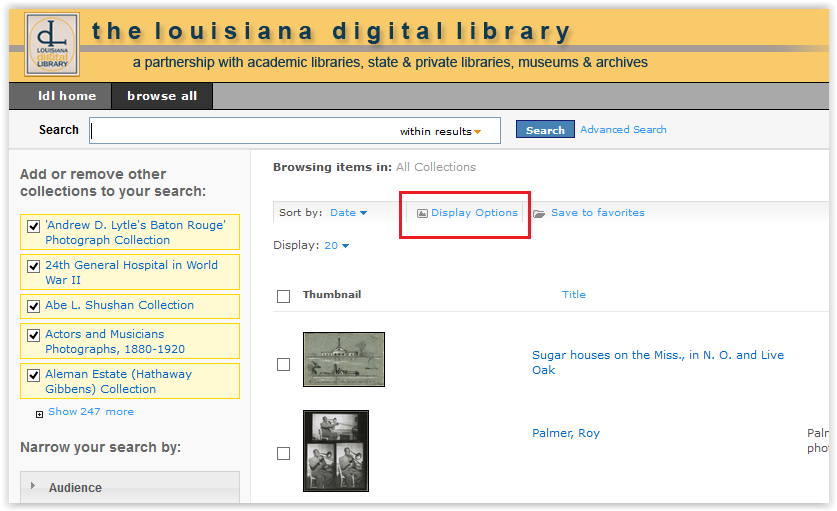The width and height of the screenshot is (837, 511).
Task: Click the Louisiana Digital Library logo
Action: [52, 44]
